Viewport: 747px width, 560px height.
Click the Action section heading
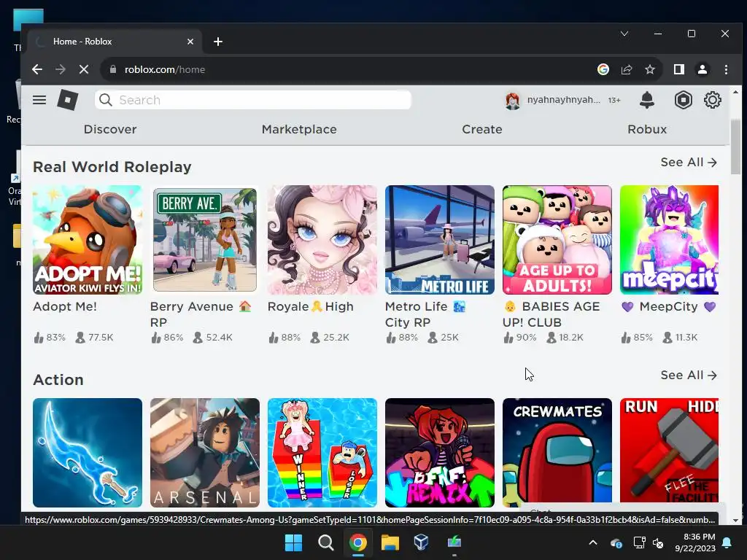point(58,380)
